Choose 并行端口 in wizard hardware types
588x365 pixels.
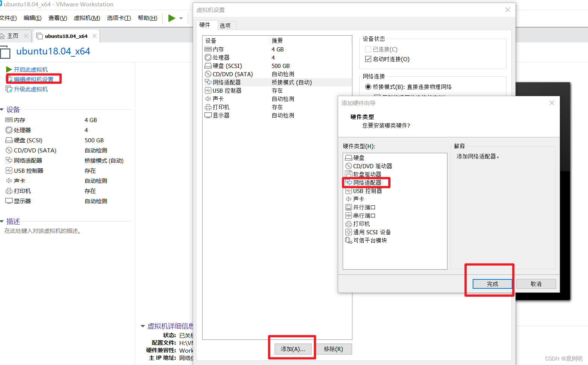click(395, 207)
